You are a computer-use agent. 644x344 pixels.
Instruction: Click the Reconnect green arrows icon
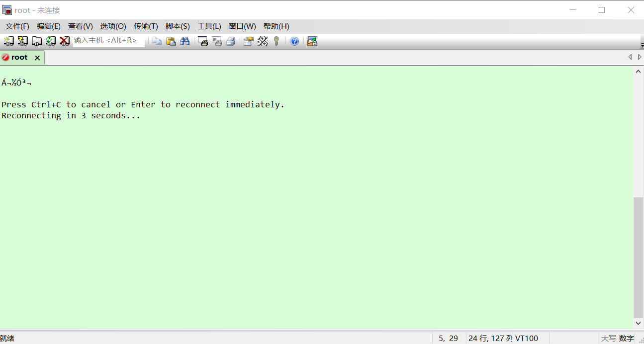[51, 41]
